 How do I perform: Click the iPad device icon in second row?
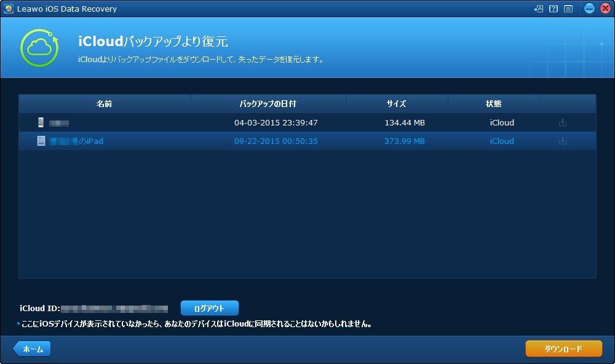(41, 141)
